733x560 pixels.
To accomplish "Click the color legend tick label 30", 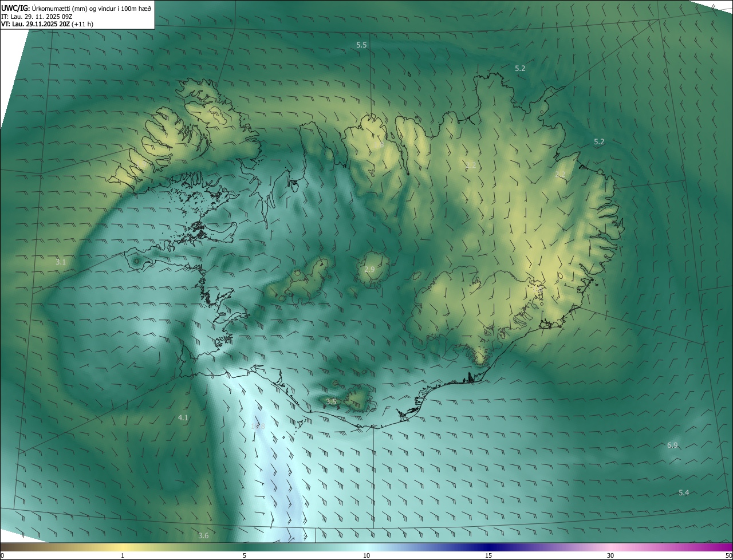I will click(610, 555).
